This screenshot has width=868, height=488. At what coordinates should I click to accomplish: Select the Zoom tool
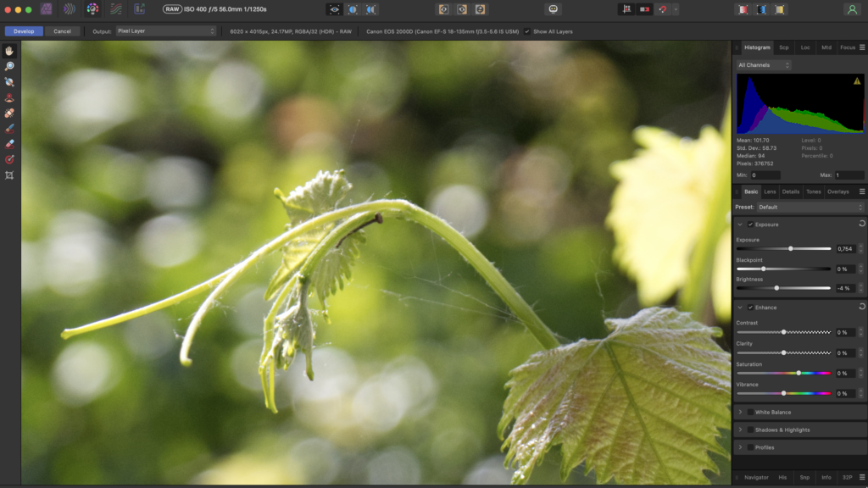pyautogui.click(x=9, y=66)
